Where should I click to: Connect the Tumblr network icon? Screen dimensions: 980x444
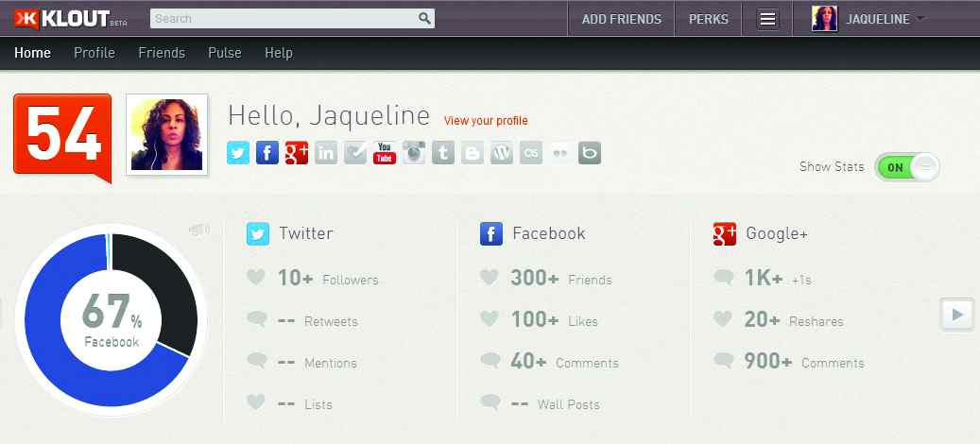pos(443,152)
